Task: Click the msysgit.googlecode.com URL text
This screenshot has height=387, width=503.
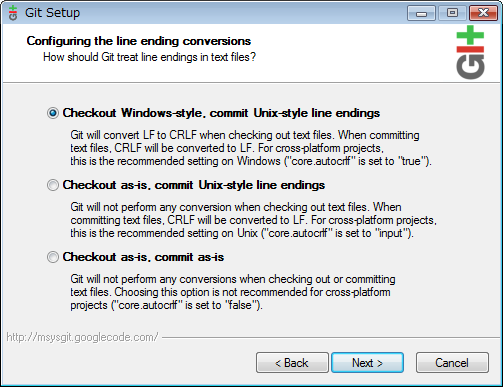Action: coord(82,337)
